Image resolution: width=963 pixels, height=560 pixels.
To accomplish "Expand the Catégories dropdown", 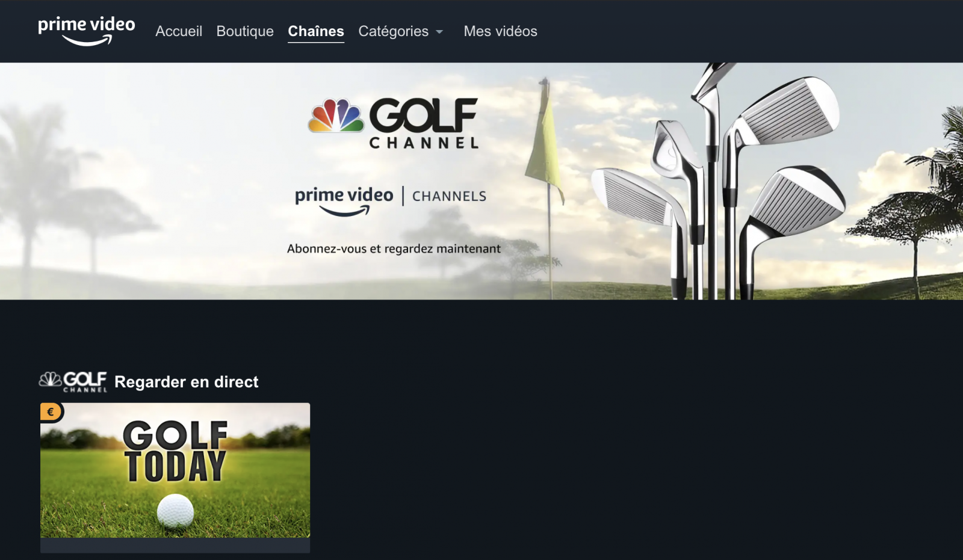I will tap(401, 31).
